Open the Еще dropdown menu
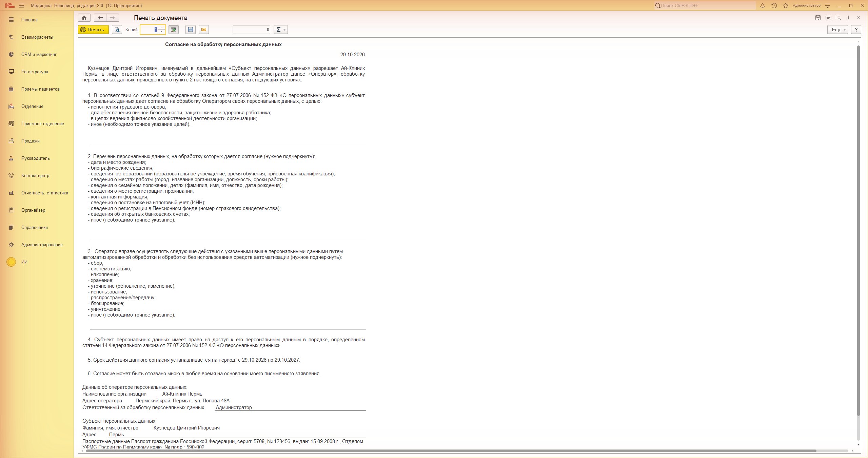This screenshot has width=868, height=458. tap(837, 30)
